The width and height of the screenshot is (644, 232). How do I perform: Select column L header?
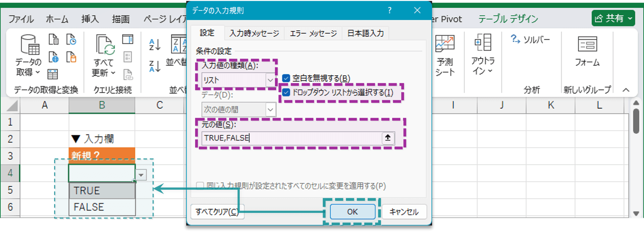(599, 105)
